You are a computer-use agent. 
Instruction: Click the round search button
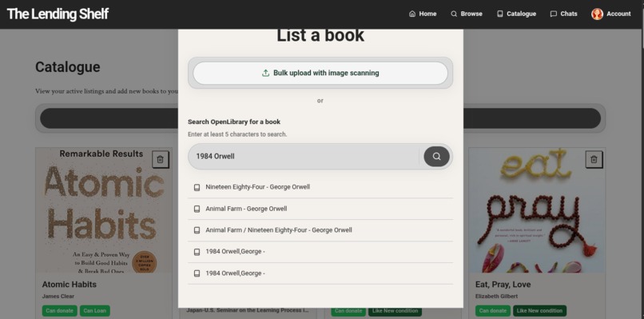click(436, 156)
